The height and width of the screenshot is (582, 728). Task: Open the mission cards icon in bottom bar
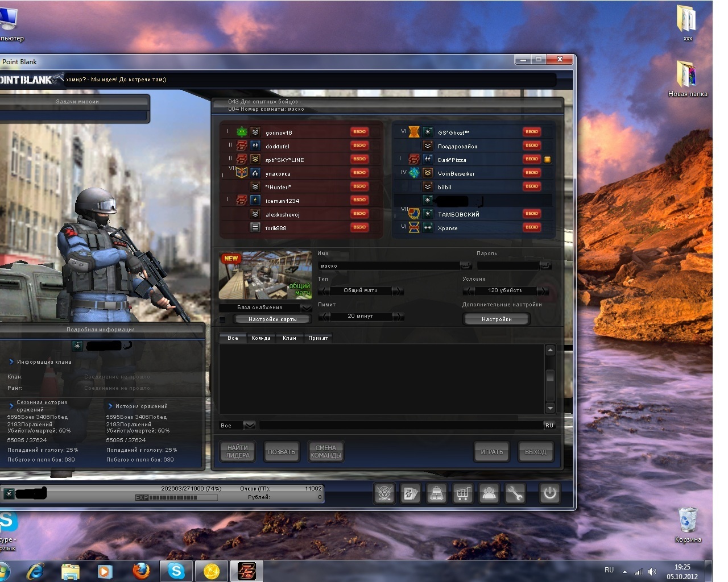[x=410, y=493]
